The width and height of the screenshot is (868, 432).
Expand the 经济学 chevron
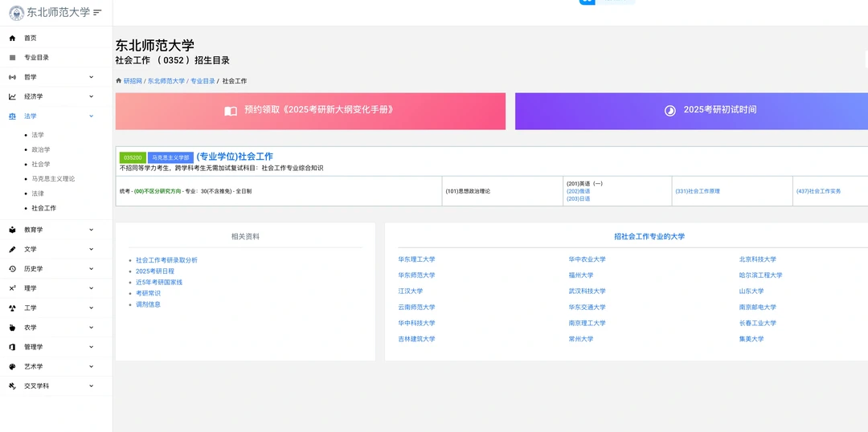[x=92, y=96]
